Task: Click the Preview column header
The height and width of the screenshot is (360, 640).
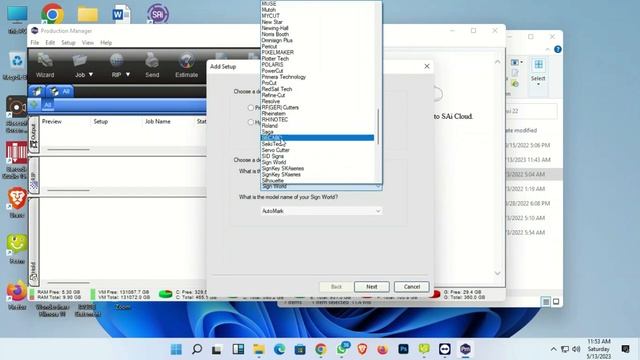Action: (51, 122)
